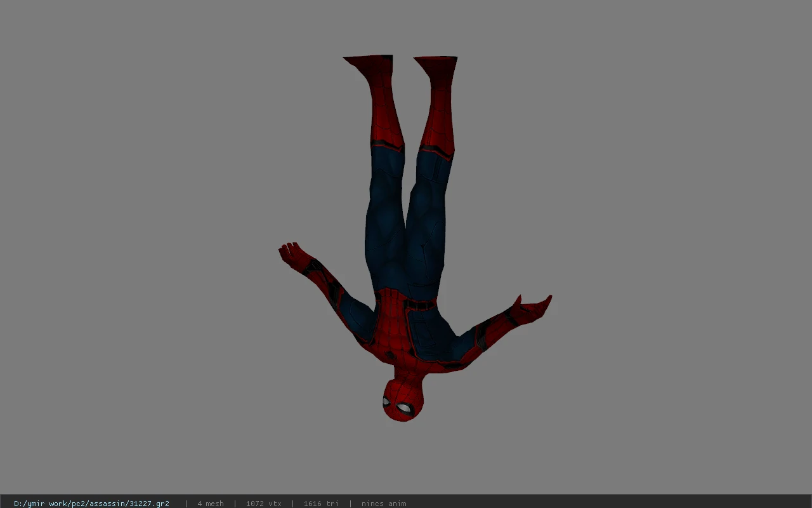Click the "1616 tri" triangle count
This screenshot has height=508, width=812.
[321, 504]
